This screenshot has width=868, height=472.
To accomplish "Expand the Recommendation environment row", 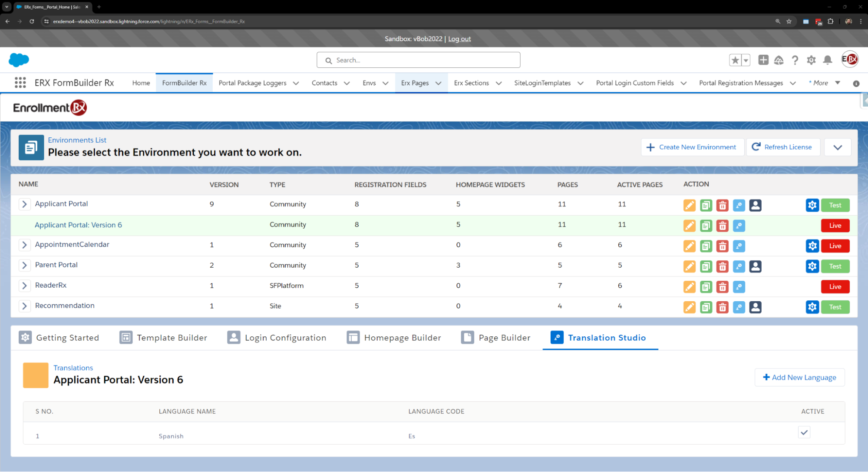I will tap(24, 306).
